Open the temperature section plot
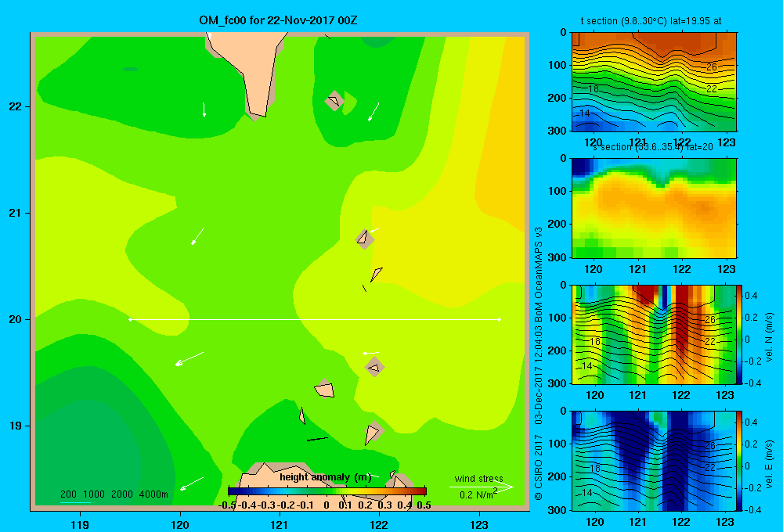 pyautogui.click(x=654, y=82)
